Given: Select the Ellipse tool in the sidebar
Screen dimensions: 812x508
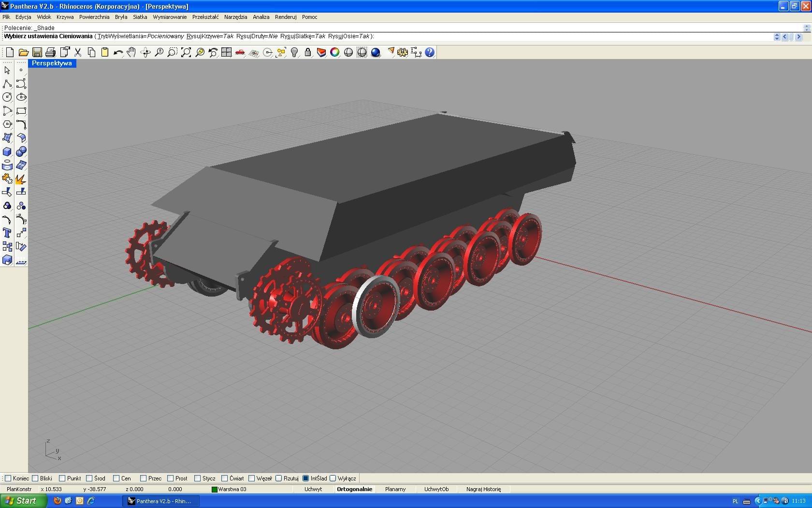Looking at the screenshot, I should point(21,97).
